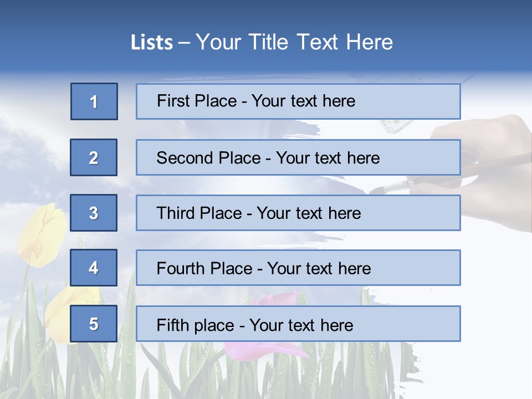Click the "Fourth Place" text box

coord(298,268)
